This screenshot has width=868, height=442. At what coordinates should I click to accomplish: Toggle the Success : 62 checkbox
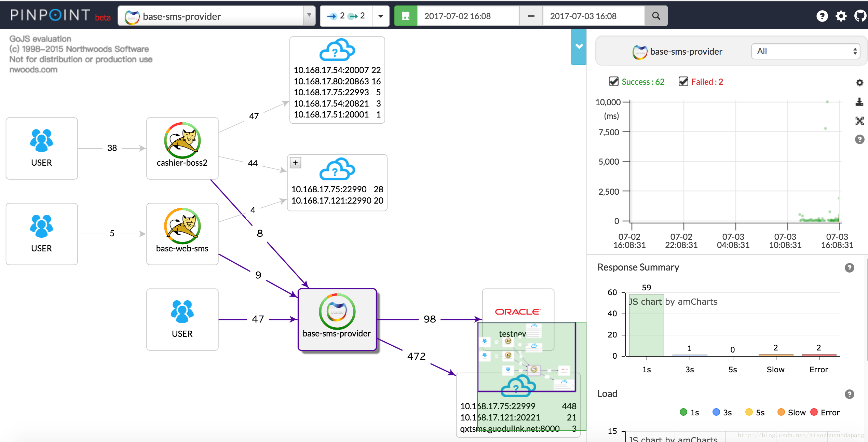tap(614, 81)
